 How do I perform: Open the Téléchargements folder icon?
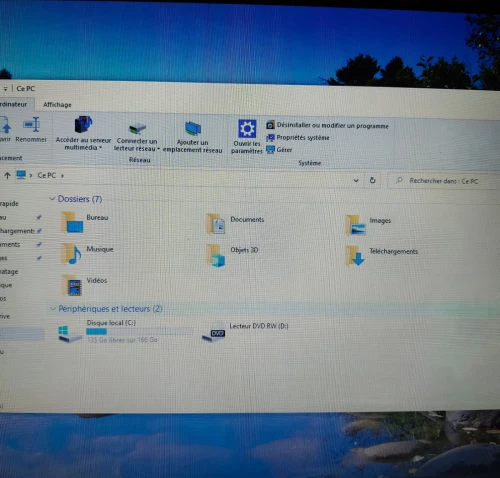(355, 256)
